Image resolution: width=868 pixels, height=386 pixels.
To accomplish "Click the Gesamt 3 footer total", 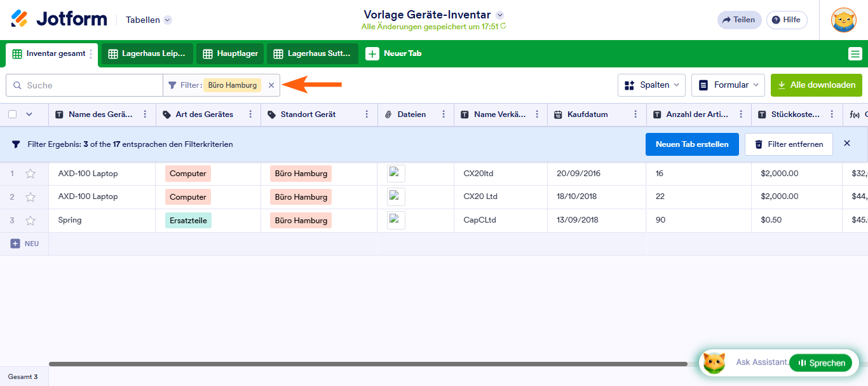I will 23,376.
